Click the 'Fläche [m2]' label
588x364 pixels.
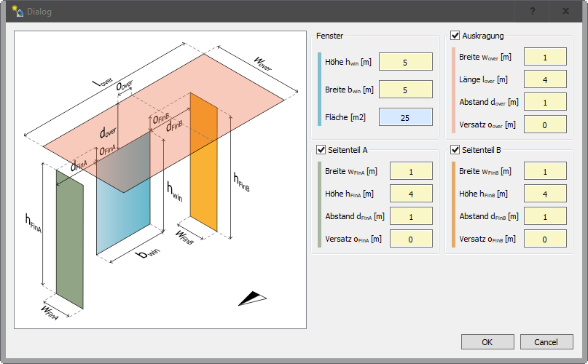pos(345,117)
